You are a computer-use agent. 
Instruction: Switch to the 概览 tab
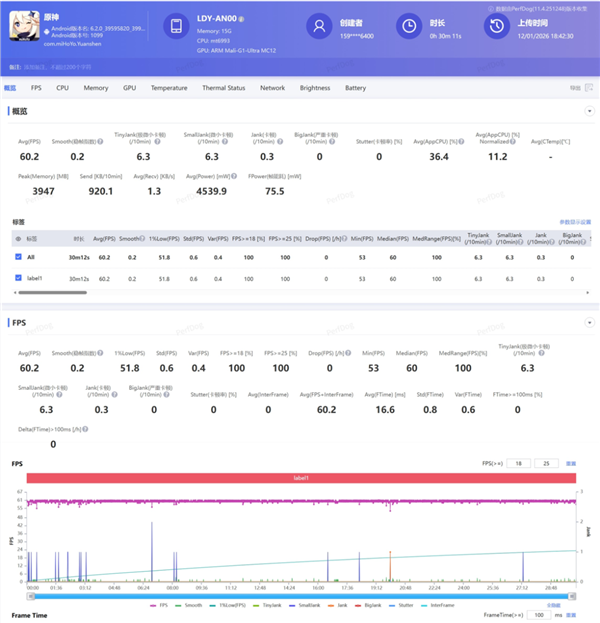coord(10,88)
